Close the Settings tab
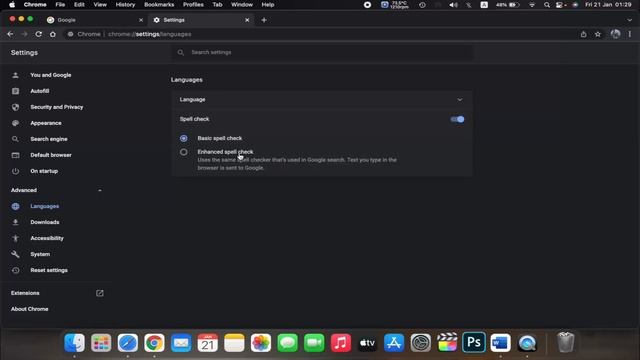Image resolution: width=640 pixels, height=360 pixels. click(247, 20)
